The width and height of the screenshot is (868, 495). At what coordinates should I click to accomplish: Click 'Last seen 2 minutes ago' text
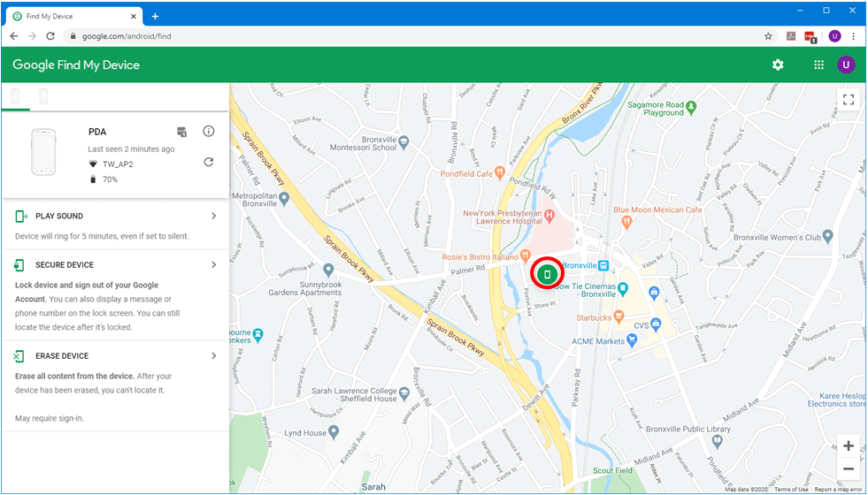coord(131,149)
